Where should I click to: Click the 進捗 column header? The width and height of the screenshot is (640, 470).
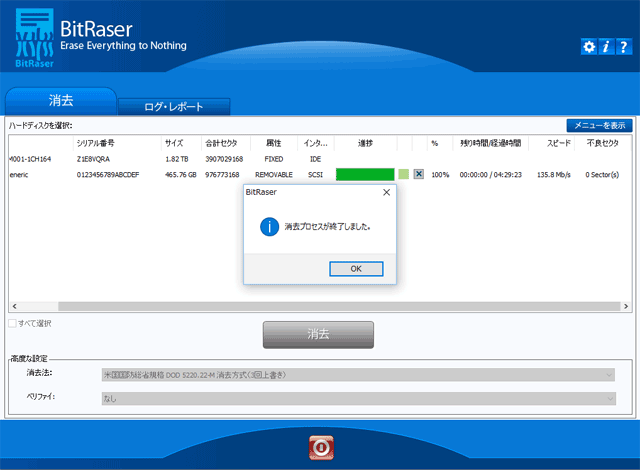pyautogui.click(x=365, y=143)
